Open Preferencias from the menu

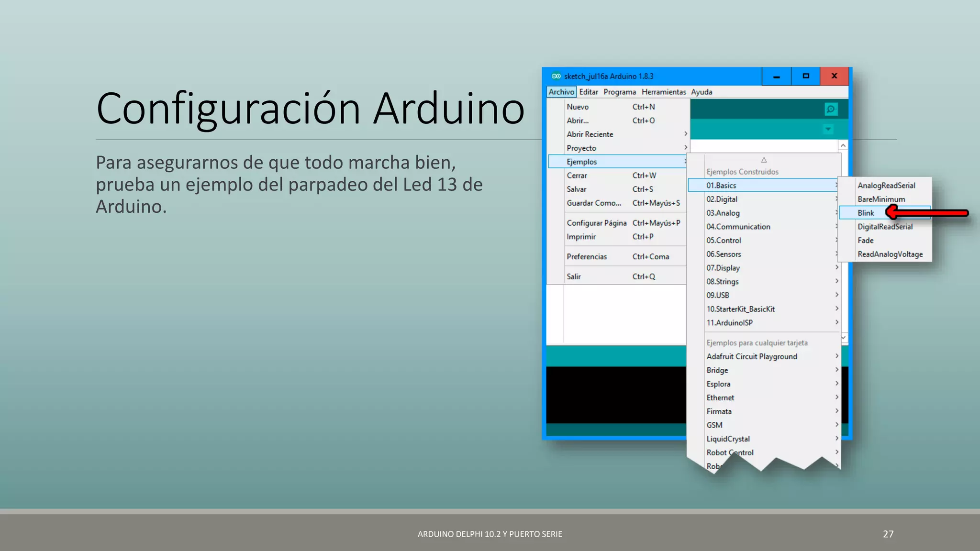pyautogui.click(x=617, y=257)
